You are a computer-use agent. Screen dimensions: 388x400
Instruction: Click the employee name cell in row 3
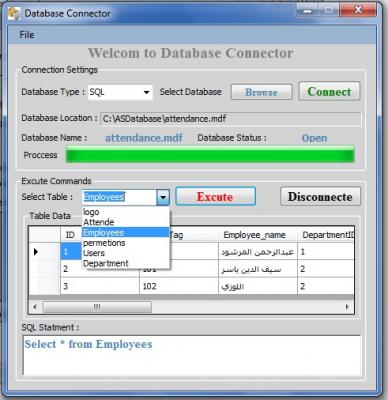click(x=258, y=286)
